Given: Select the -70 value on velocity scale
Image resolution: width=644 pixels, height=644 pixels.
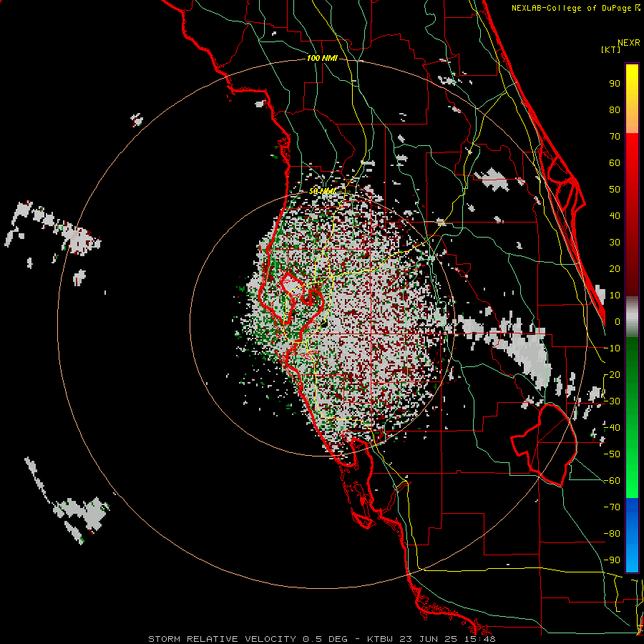Looking at the screenshot, I should point(612,507).
